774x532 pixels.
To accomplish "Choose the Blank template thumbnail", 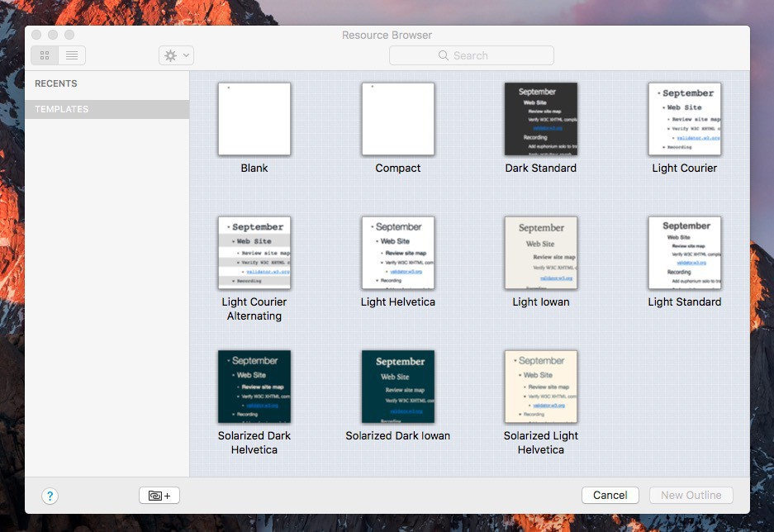I will pos(254,119).
